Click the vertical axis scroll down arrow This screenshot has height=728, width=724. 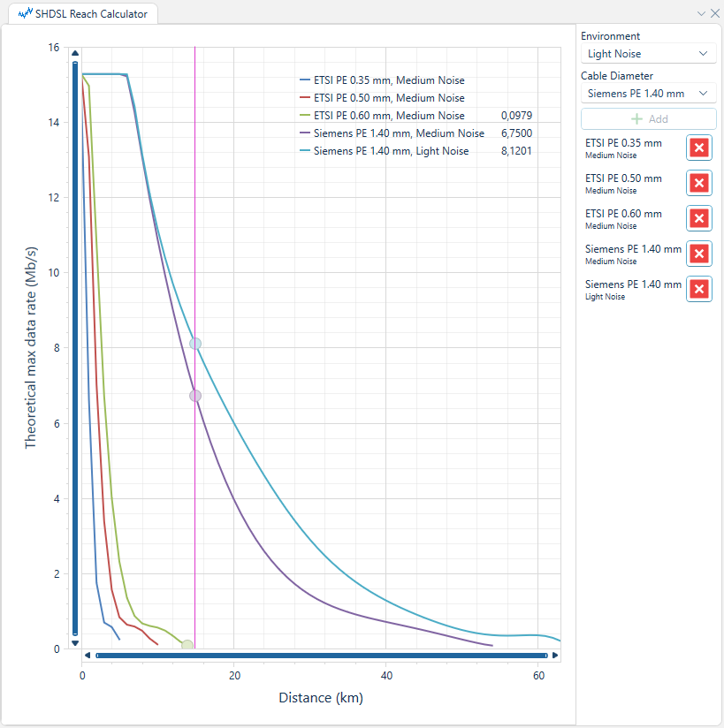click(75, 643)
